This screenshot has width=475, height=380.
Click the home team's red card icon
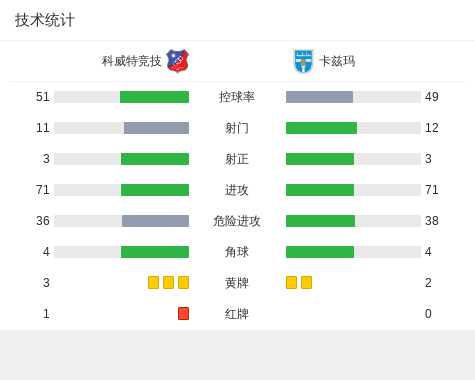[183, 313]
